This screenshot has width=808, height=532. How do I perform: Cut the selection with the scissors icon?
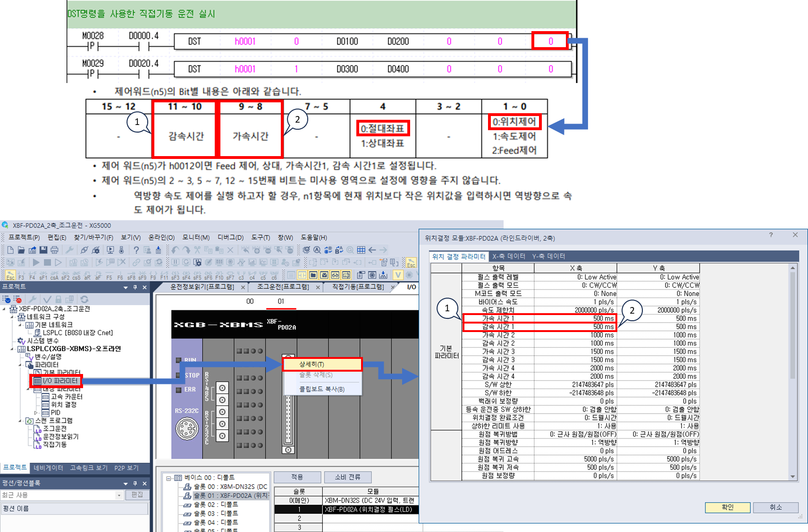pyautogui.click(x=198, y=250)
